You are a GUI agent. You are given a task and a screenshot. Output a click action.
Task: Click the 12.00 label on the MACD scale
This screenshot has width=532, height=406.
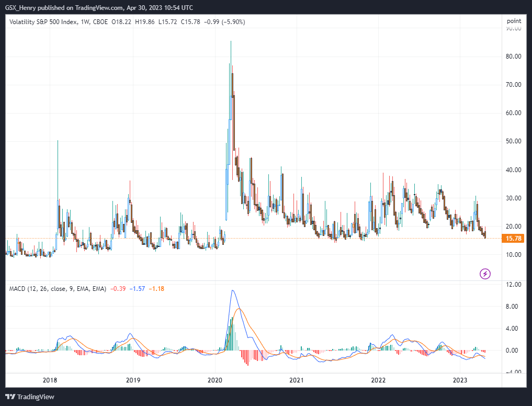(514, 285)
